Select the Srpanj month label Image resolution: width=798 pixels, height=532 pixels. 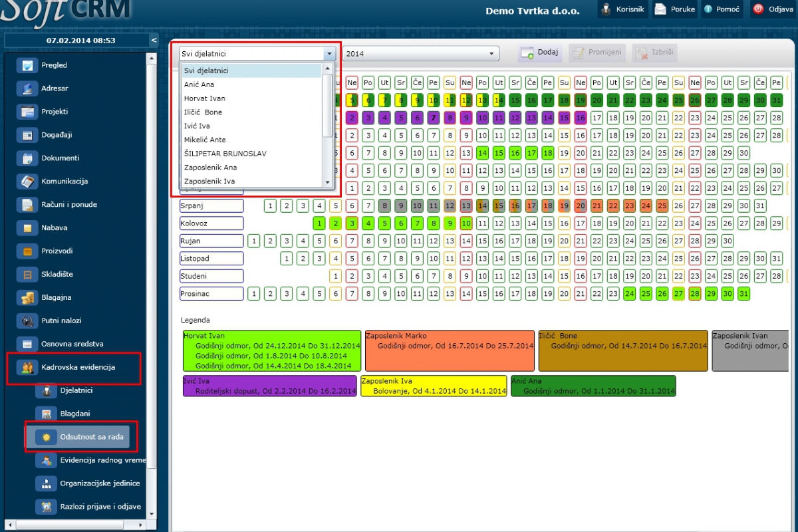[211, 205]
